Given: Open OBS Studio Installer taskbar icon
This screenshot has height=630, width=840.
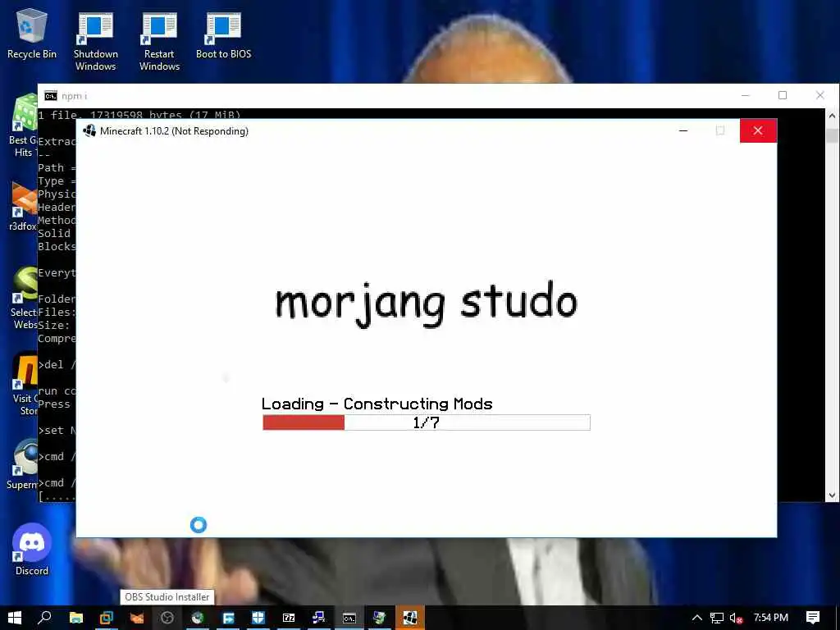Looking at the screenshot, I should 167,618.
